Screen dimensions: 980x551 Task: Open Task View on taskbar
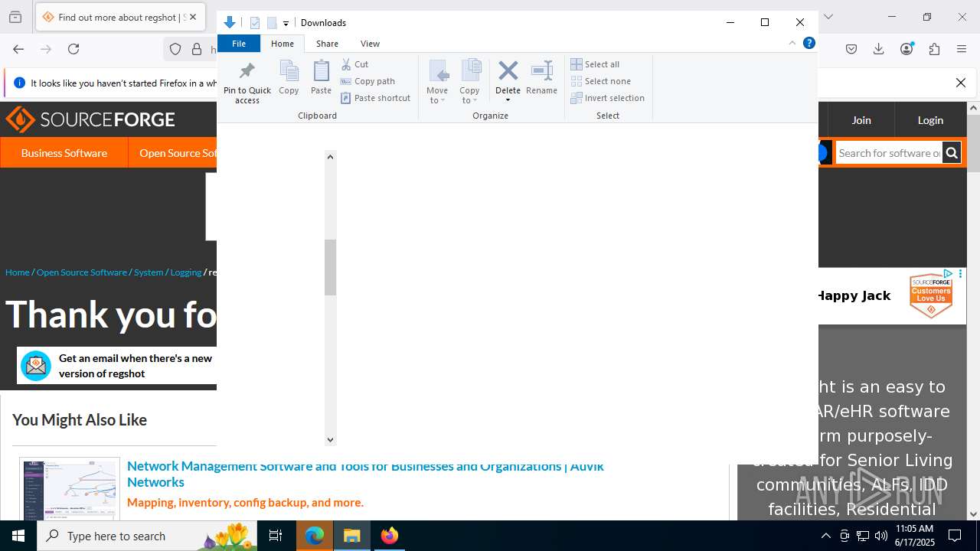pyautogui.click(x=276, y=536)
